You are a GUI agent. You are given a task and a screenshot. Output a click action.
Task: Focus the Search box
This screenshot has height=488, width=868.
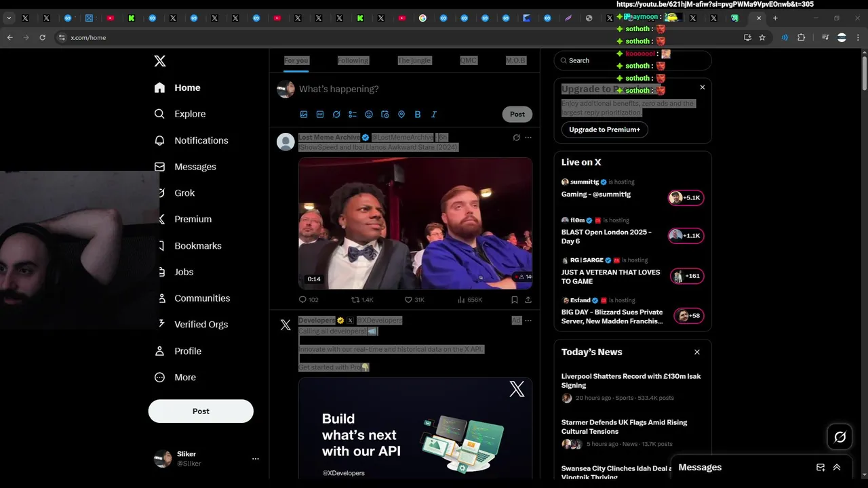[x=633, y=60]
